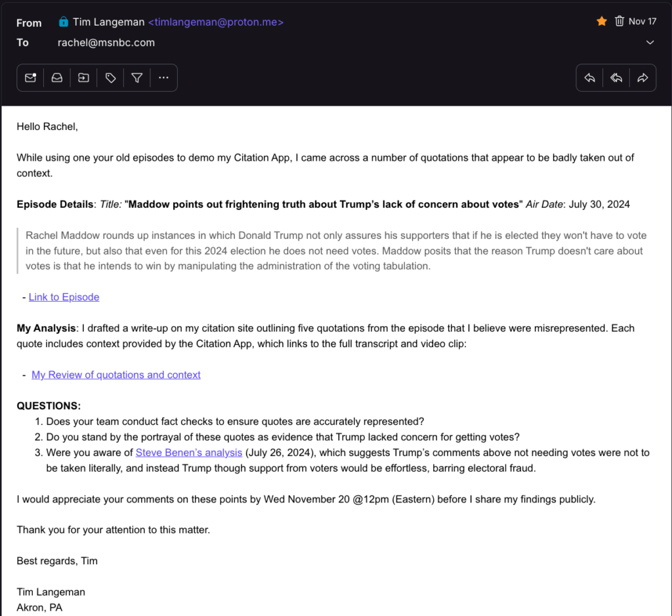Toggle the orange star on this message

(x=601, y=22)
